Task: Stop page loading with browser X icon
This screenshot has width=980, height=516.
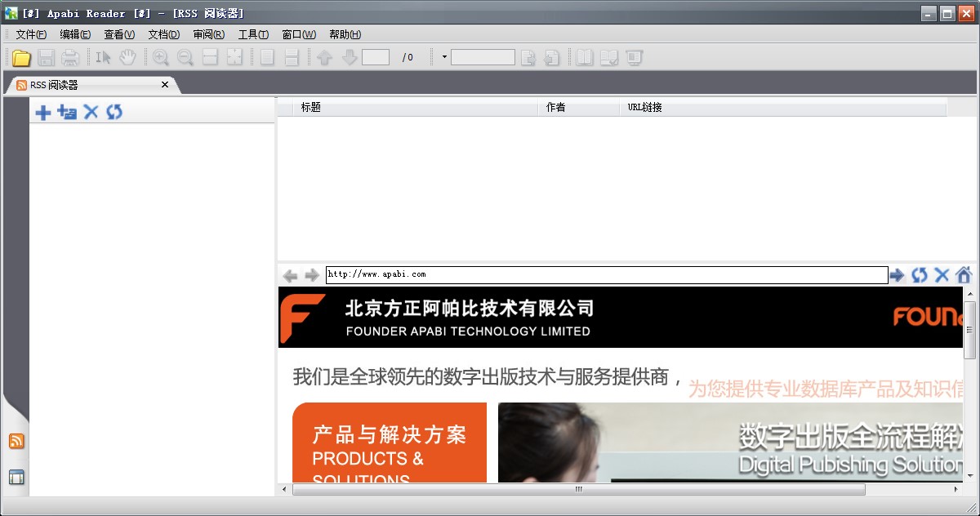Action: pyautogui.click(x=942, y=276)
